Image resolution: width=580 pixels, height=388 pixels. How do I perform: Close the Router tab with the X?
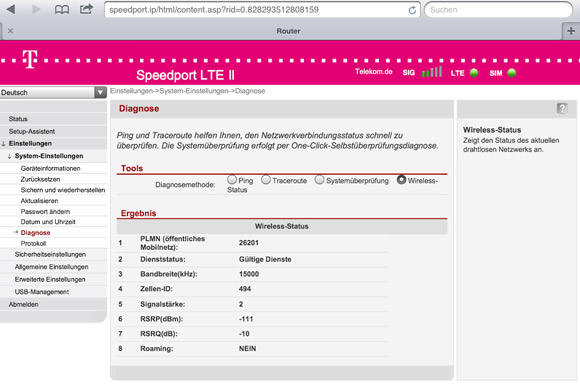coord(11,31)
